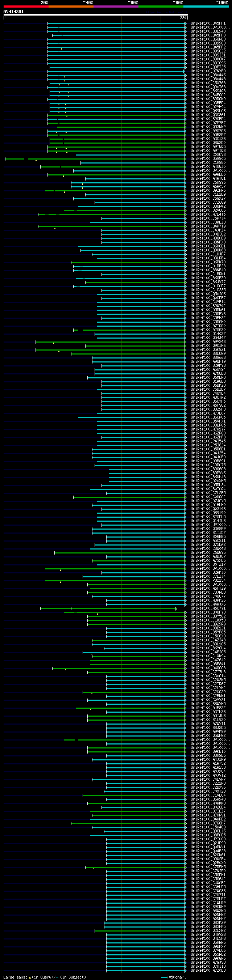Select label UniRef100_C4WAE2
The height and width of the screenshot is (980, 232).
[208, 883]
